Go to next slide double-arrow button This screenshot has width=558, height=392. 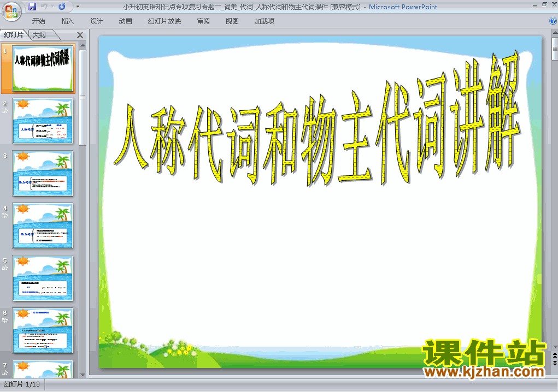click(x=555, y=363)
